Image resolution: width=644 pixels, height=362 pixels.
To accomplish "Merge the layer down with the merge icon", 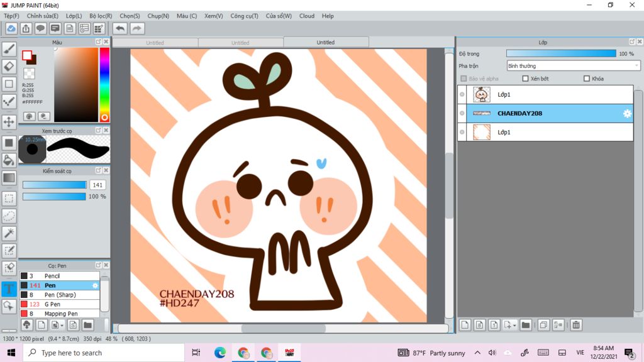I will 558,325.
